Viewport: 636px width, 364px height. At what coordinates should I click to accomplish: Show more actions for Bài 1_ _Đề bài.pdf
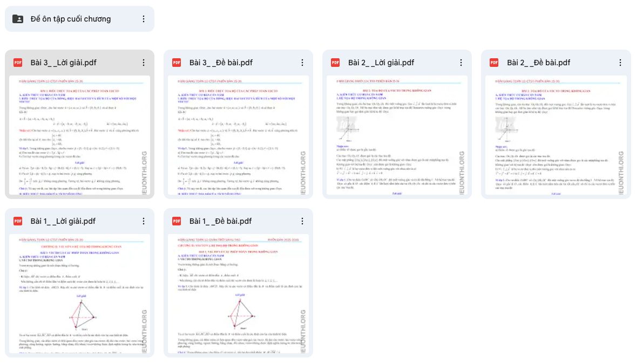tap(302, 221)
